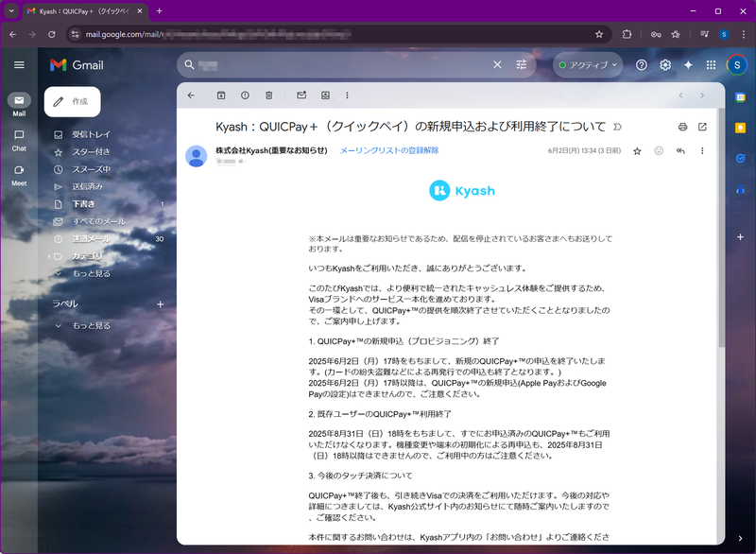Open the アクティブ status dropdown
The image size is (756, 554).
pos(588,64)
